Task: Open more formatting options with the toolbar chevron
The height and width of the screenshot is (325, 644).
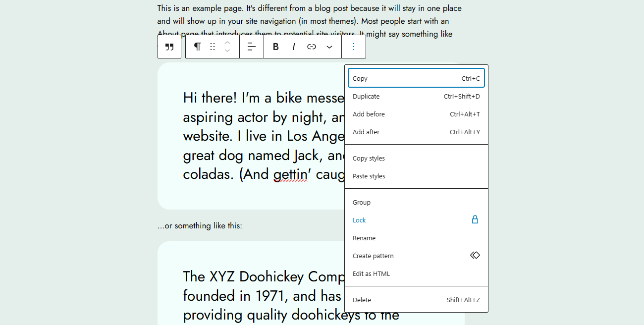Action: tap(329, 47)
